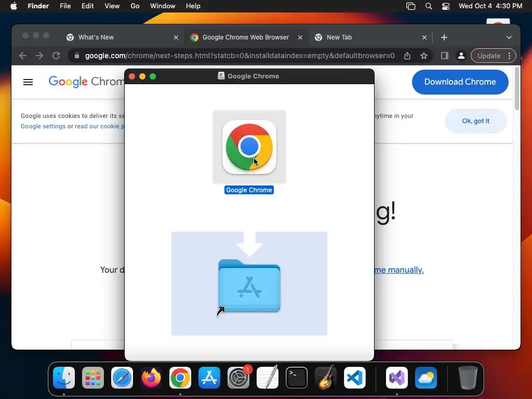Click the Update button in Chrome toolbar

point(489,56)
